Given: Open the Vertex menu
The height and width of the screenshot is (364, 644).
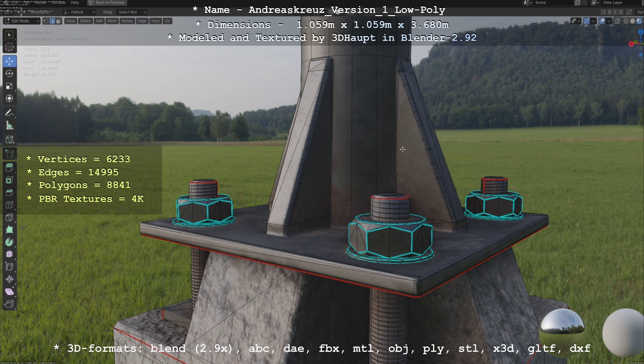Looking at the screenshot, I should point(127,21).
